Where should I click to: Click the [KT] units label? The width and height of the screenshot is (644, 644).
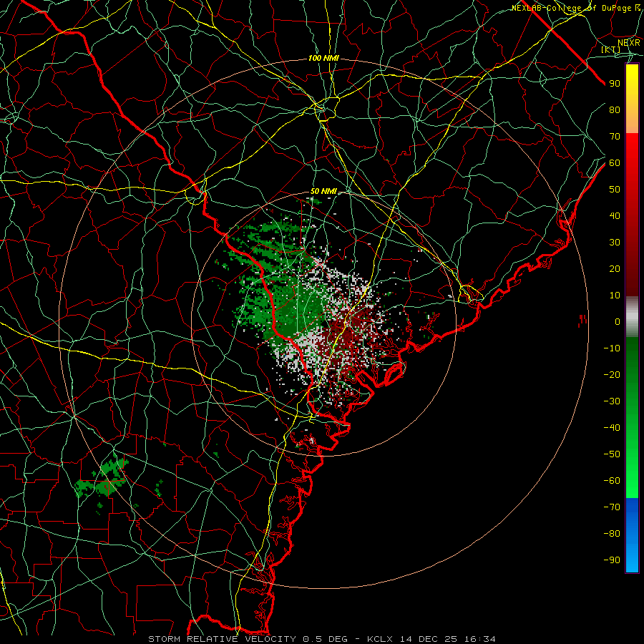[611, 49]
